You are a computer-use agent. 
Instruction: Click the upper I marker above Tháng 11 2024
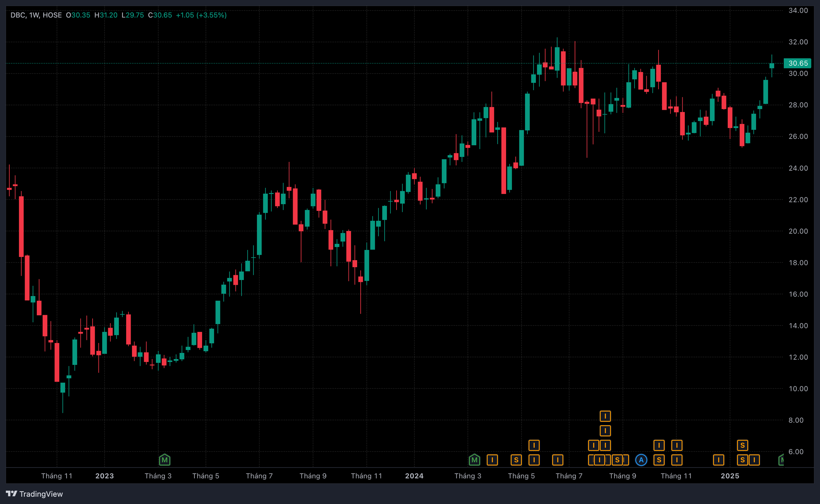pyautogui.click(x=676, y=445)
